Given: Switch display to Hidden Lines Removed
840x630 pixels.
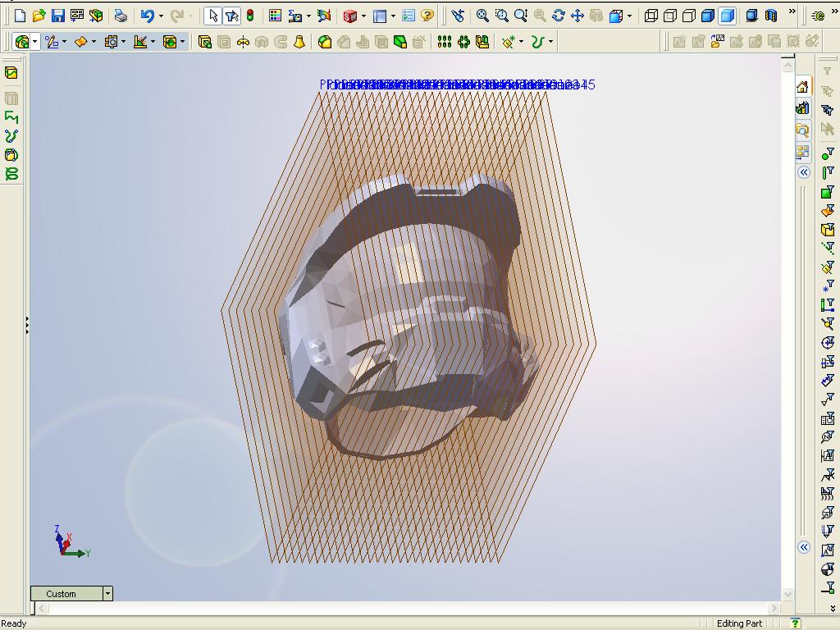Looking at the screenshot, I should [689, 16].
